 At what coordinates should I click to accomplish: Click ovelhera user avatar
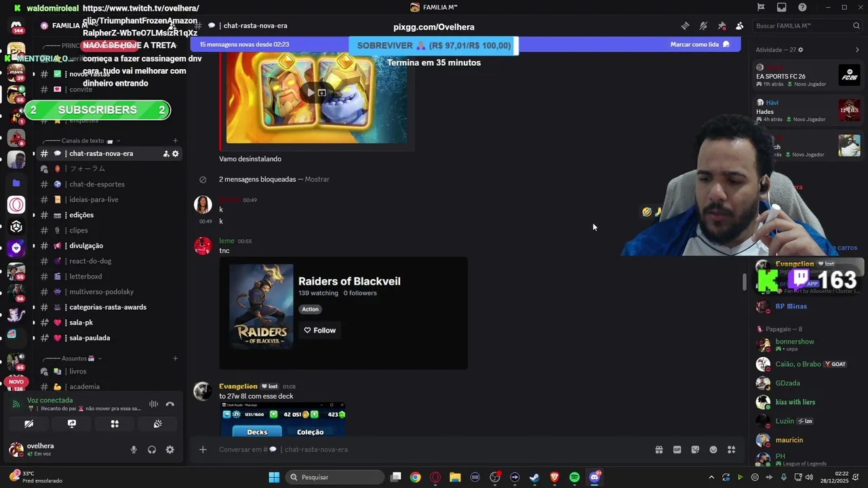pyautogui.click(x=16, y=449)
